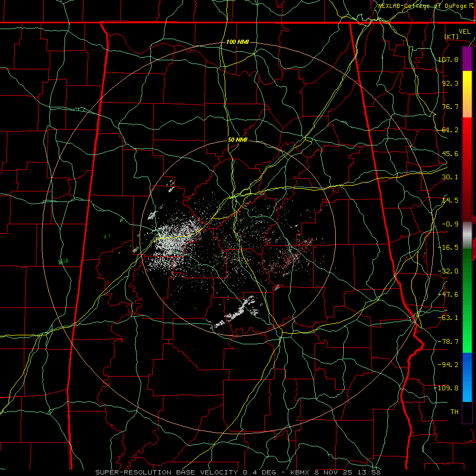
Task: Click the -94.2 velocity scale value
Action: click(448, 365)
